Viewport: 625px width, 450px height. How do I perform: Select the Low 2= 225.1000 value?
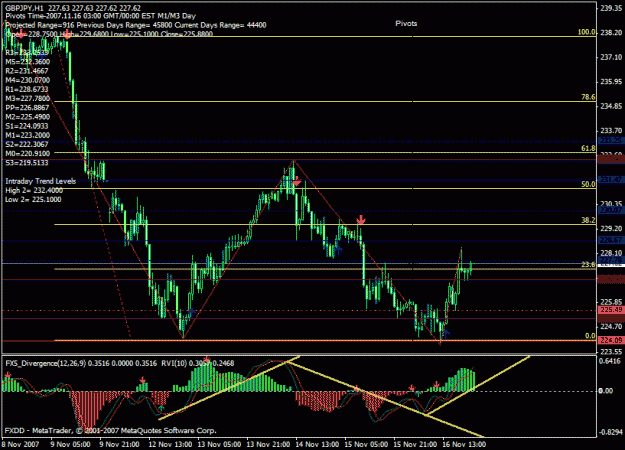point(33,200)
